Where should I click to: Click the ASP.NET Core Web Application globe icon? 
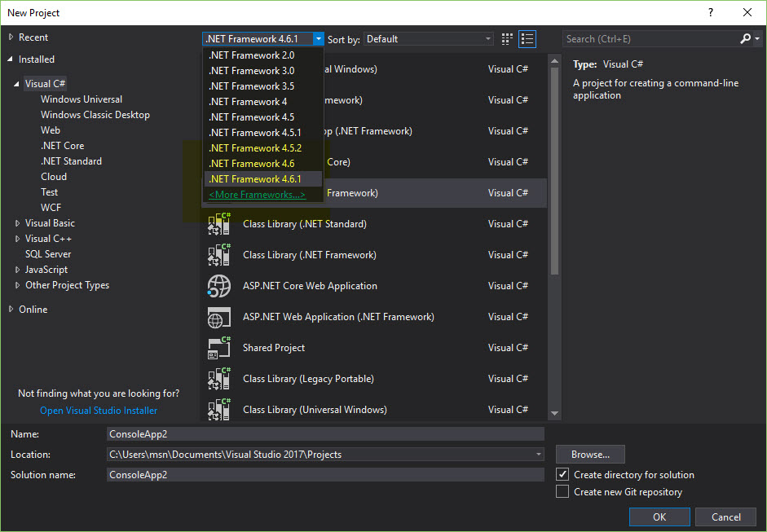[x=218, y=286]
